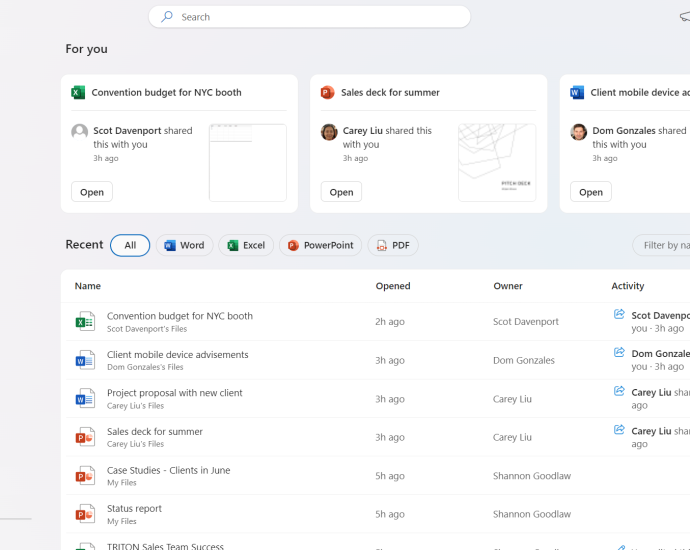The width and height of the screenshot is (690, 550).
Task: Open Client mobile device advisements file
Action: [x=177, y=355]
